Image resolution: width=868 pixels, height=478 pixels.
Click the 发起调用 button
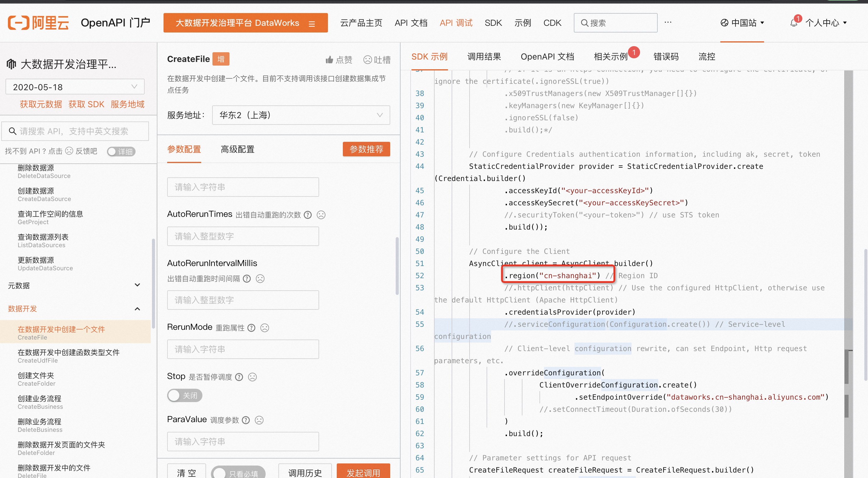[x=363, y=472]
